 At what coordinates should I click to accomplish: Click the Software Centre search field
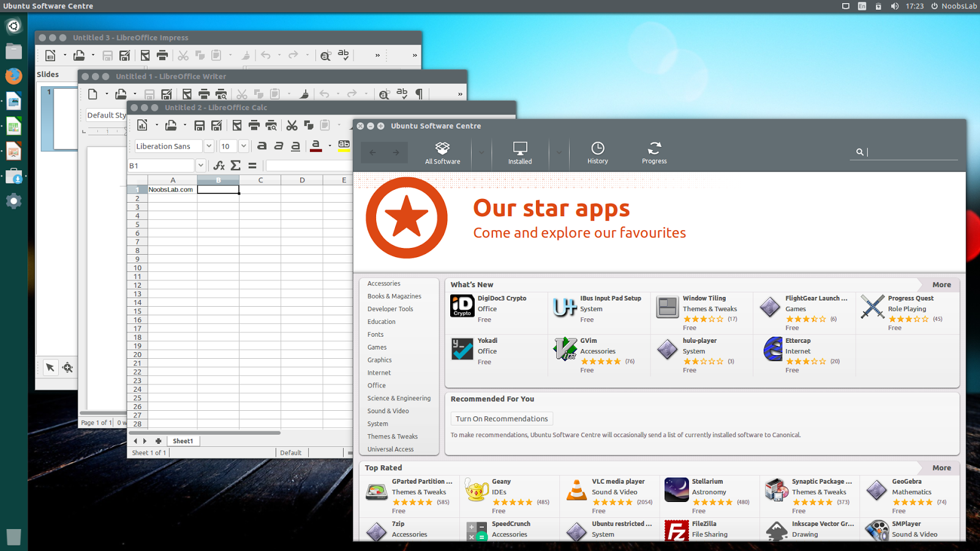click(x=904, y=152)
